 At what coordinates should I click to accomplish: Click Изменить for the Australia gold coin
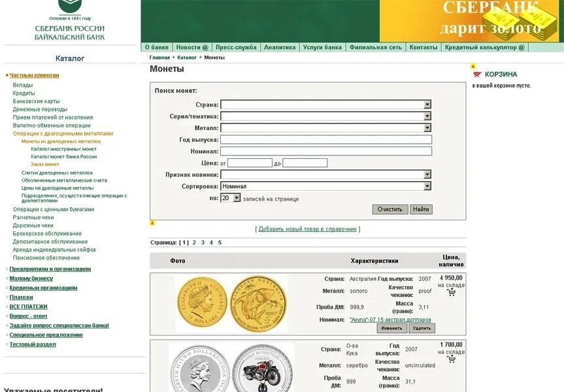coord(391,328)
